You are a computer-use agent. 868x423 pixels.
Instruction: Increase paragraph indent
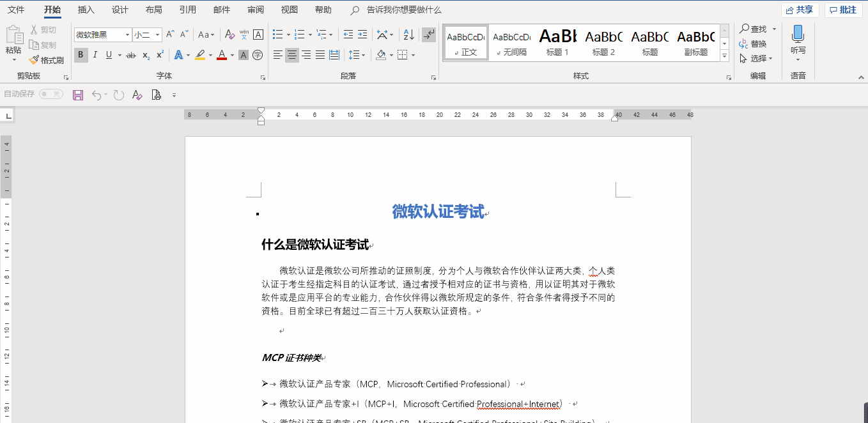[362, 35]
